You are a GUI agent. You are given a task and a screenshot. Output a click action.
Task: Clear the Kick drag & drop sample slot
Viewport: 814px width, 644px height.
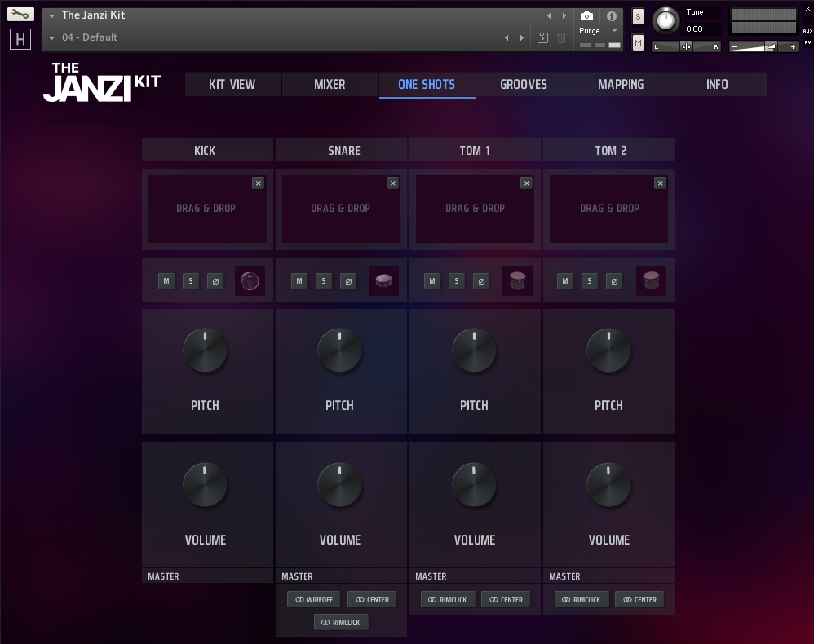click(259, 183)
